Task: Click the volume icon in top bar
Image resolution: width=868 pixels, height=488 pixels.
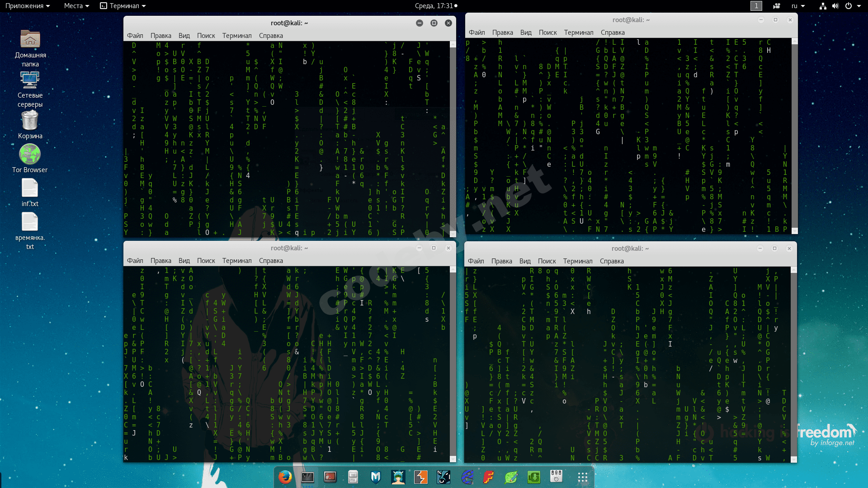Action: click(x=835, y=6)
